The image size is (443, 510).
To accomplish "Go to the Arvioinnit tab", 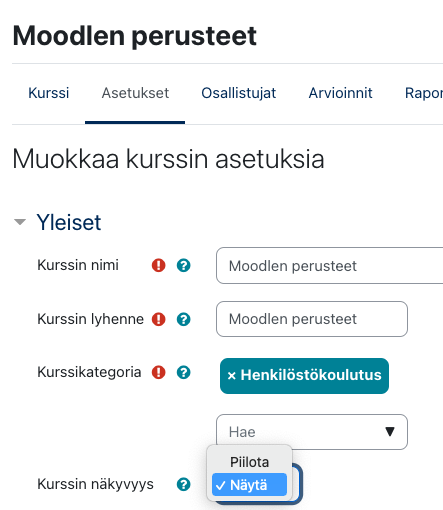I will click(x=340, y=93).
